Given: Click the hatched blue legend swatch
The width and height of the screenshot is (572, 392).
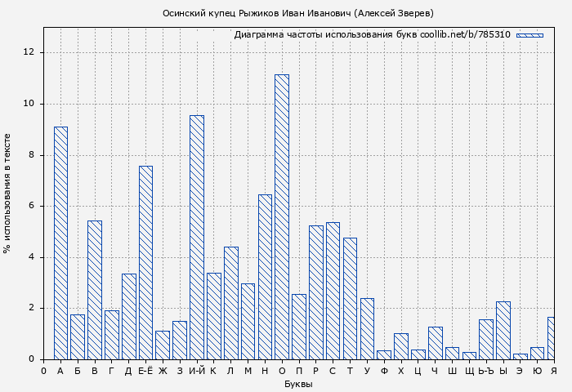Looking at the screenshot, I should (x=530, y=35).
